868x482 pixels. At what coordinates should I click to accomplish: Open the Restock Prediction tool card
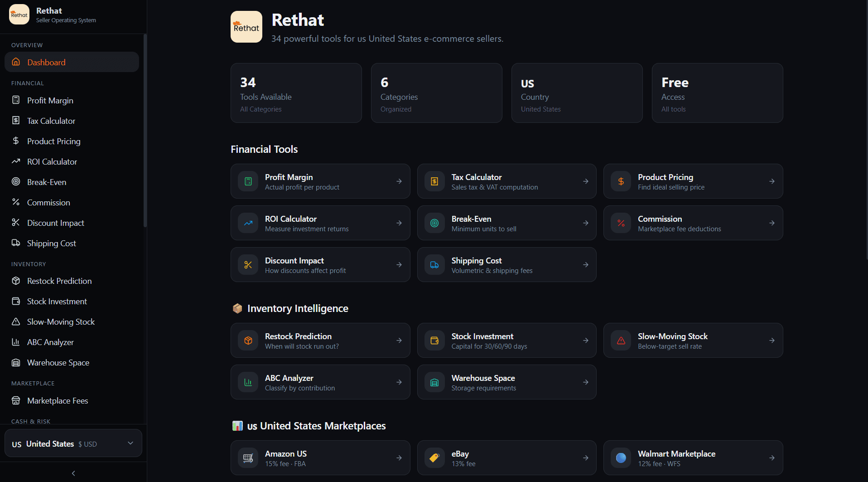(320, 340)
